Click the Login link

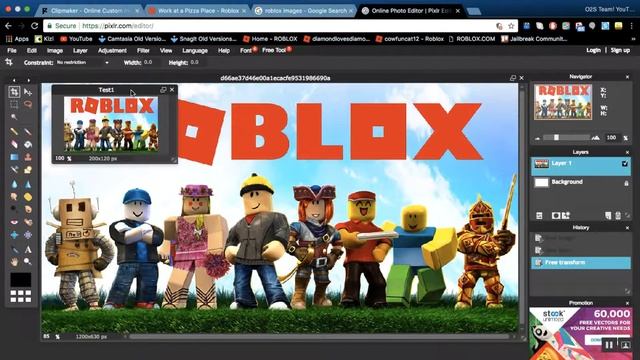tap(593, 50)
